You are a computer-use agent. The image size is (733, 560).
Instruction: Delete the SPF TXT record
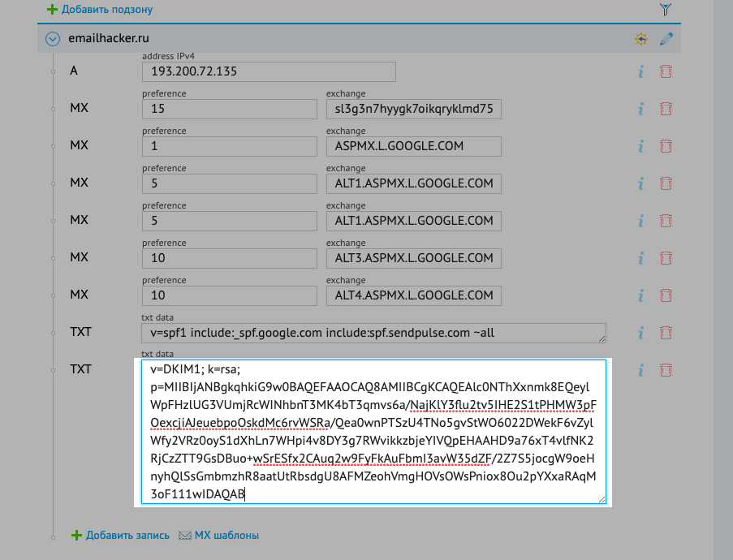tap(666, 333)
